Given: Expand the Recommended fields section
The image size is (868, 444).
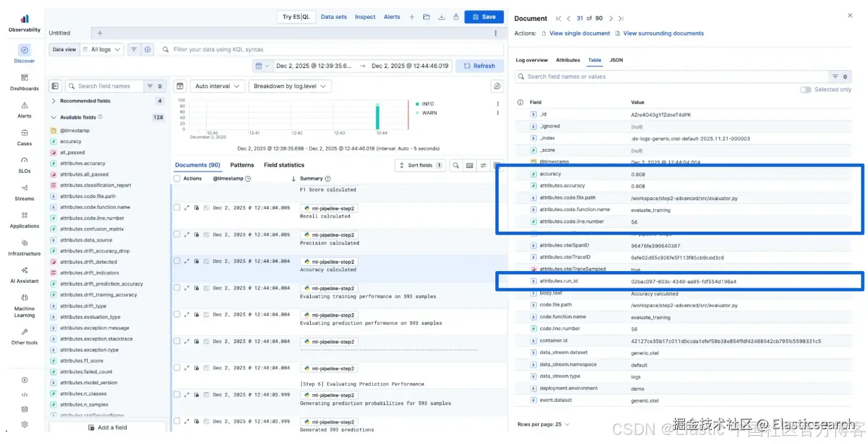Looking at the screenshot, I should pyautogui.click(x=53, y=101).
